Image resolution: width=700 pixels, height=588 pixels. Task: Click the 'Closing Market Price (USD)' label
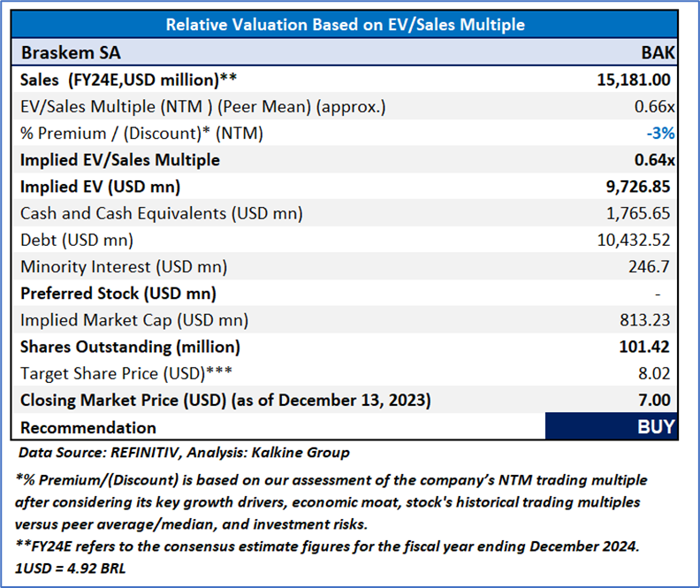[225, 400]
